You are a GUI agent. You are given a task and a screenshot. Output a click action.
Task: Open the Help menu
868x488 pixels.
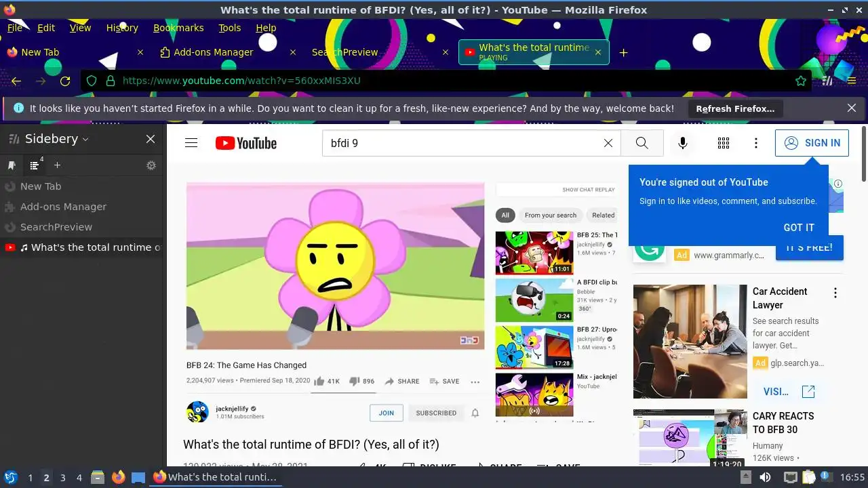(266, 28)
